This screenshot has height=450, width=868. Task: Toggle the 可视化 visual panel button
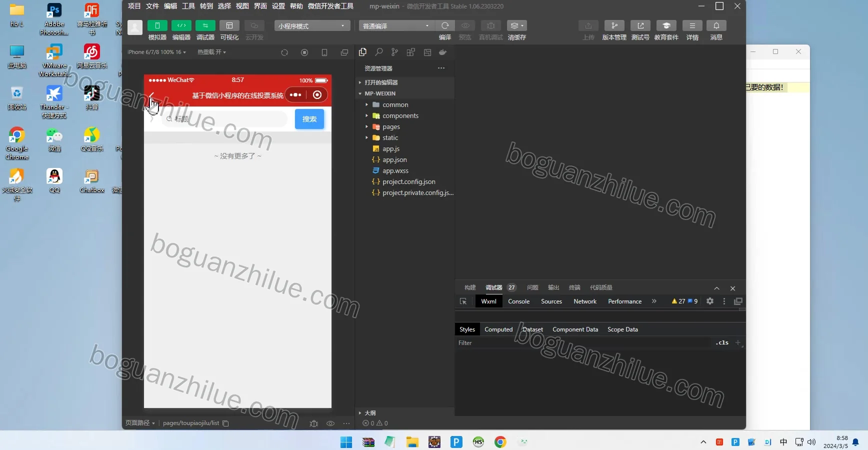point(229,25)
